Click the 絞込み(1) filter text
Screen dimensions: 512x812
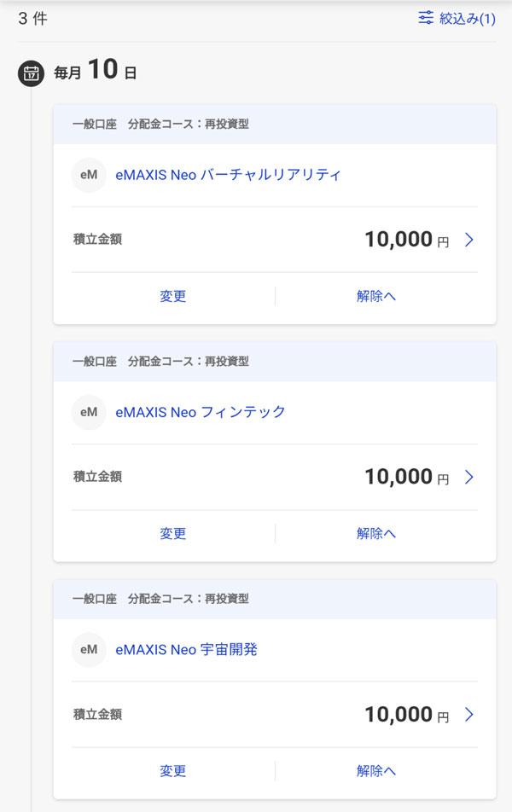click(x=468, y=18)
